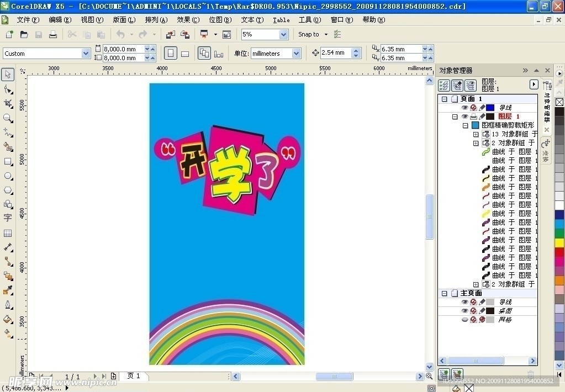Select the Pick tool in the toolbox
This screenshot has width=565, height=392.
pos(8,75)
